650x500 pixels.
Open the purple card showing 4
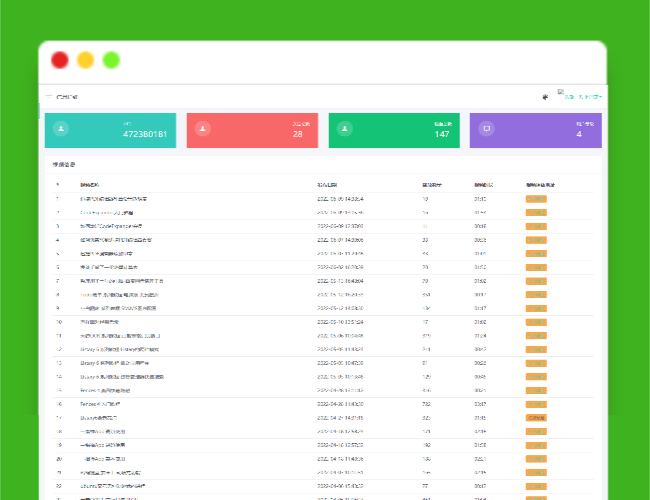pos(536,130)
